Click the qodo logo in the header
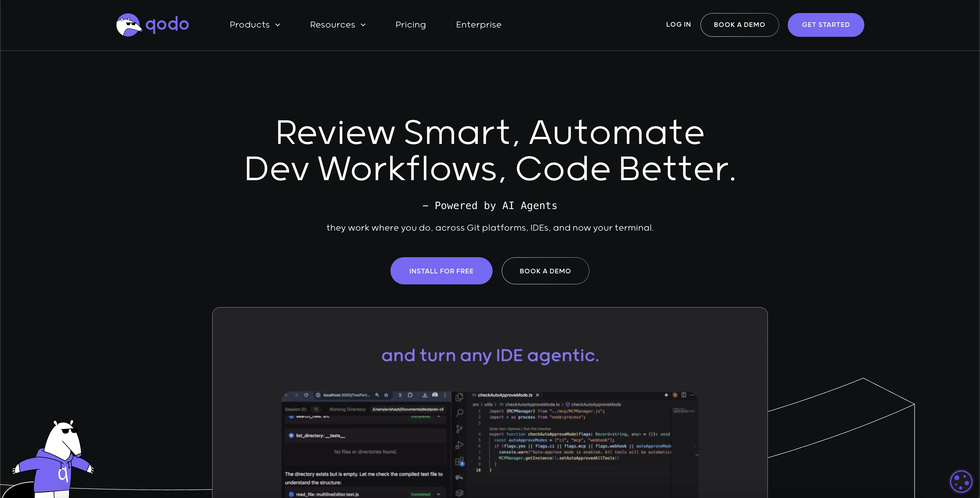This screenshot has height=498, width=980. tap(152, 24)
